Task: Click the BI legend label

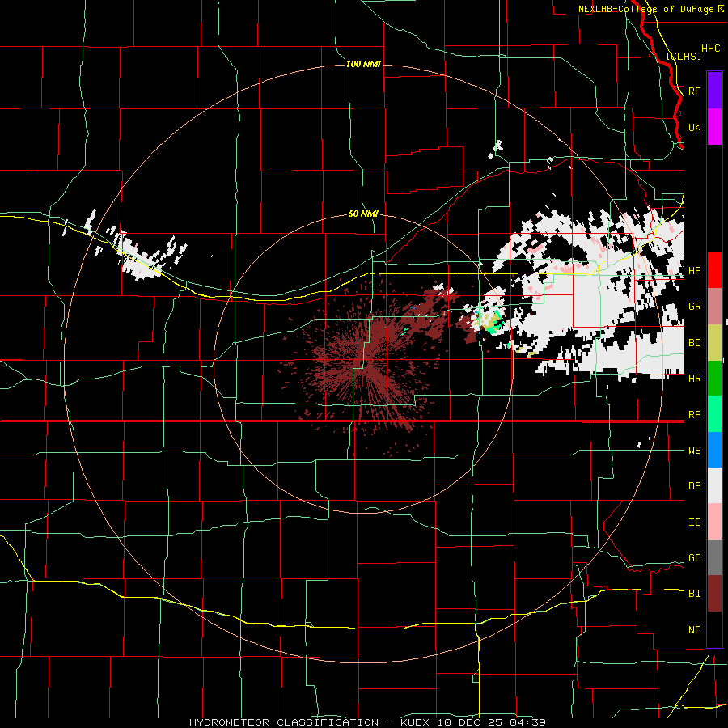Action: click(694, 594)
